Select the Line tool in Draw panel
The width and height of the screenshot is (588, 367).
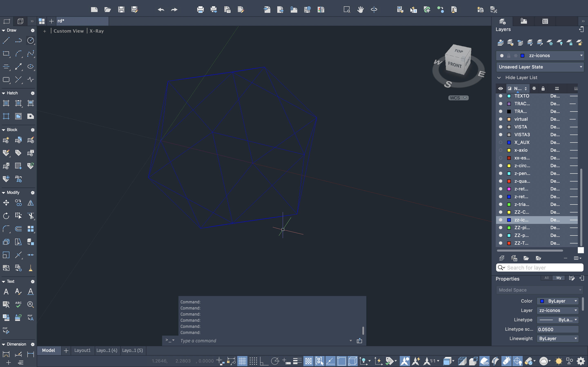point(6,40)
